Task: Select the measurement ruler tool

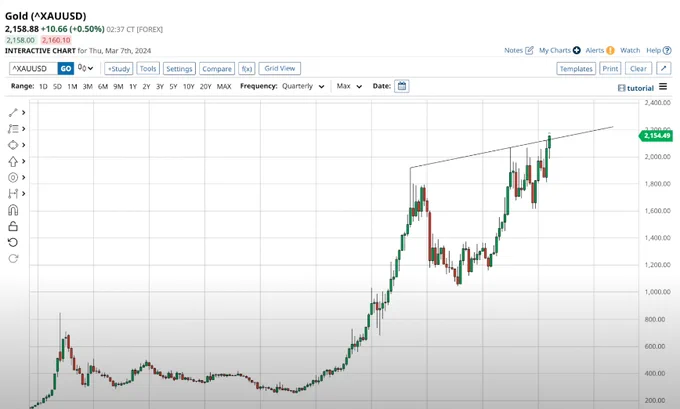Action: pyautogui.click(x=13, y=193)
